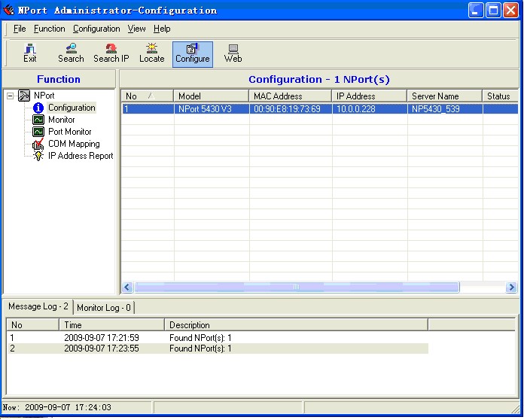Close the NPort Administrator window
Image resolution: width=524 pixels, height=420 pixels.
511,10
